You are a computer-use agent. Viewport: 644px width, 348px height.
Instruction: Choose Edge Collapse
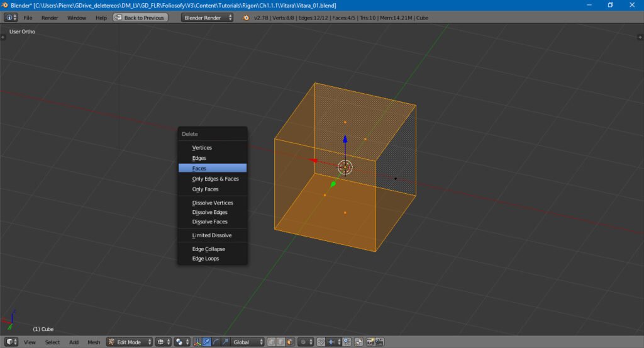click(213, 249)
